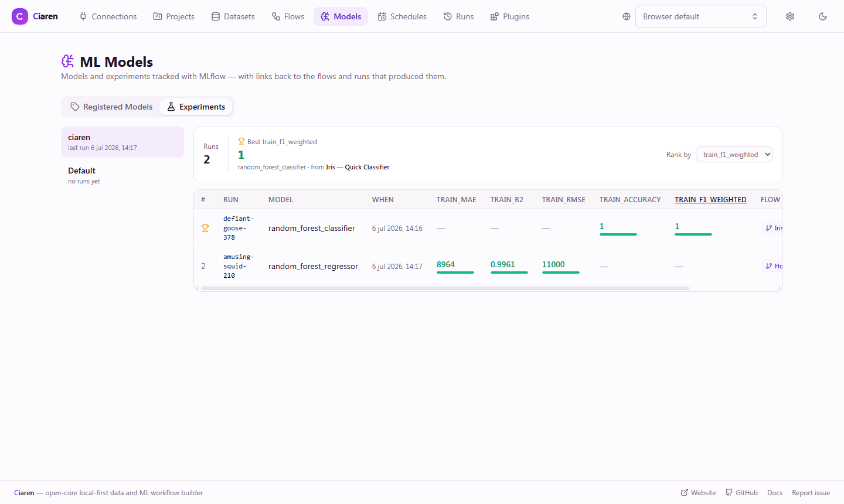Click 6 jul 2026, 14:17 table timestamp
Screen dimensions: 844x504
397,267
